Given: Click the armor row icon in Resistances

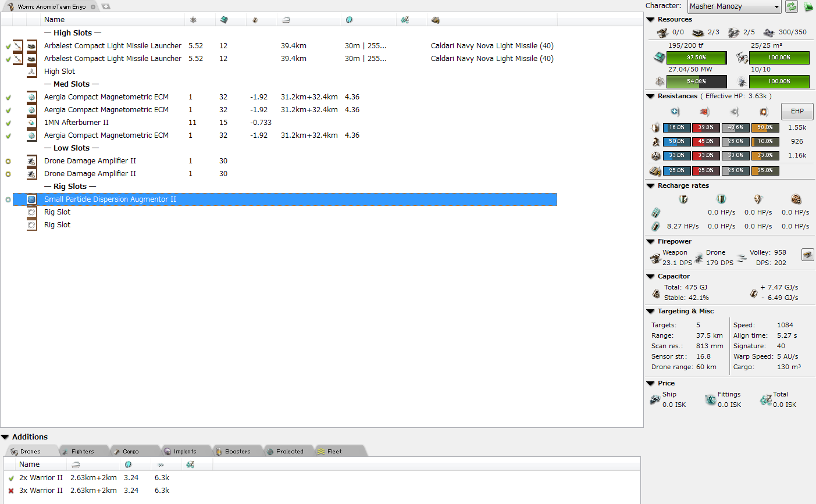Looking at the screenshot, I should click(x=656, y=141).
